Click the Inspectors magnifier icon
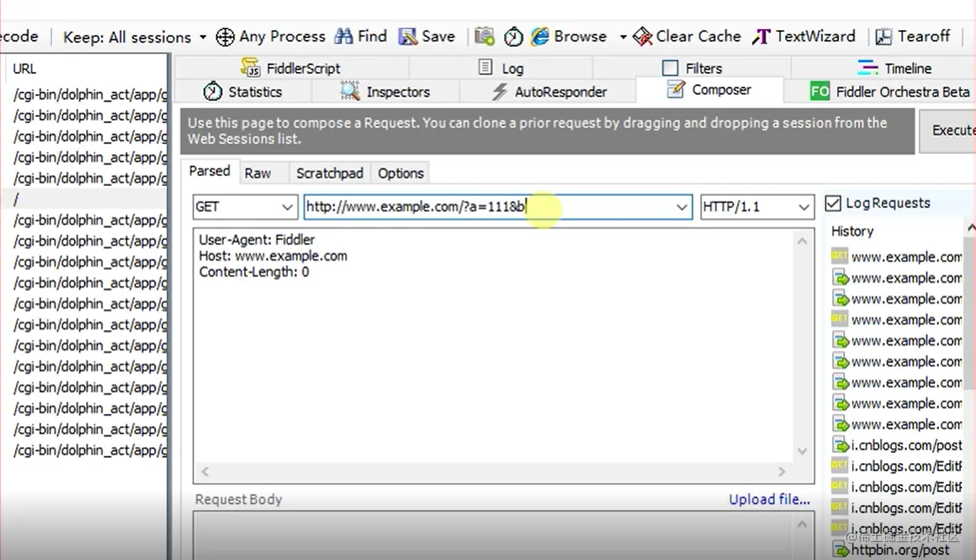 click(x=349, y=91)
